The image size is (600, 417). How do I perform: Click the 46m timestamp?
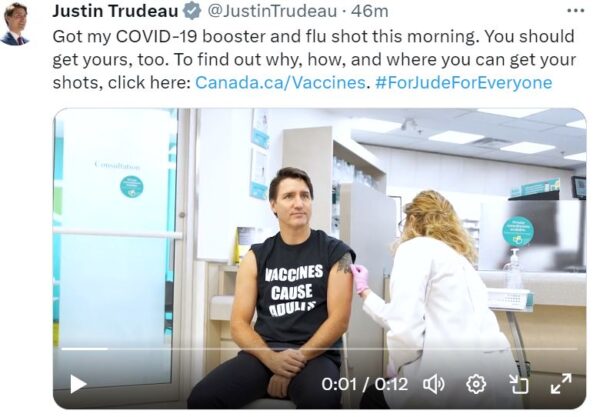pyautogui.click(x=369, y=11)
